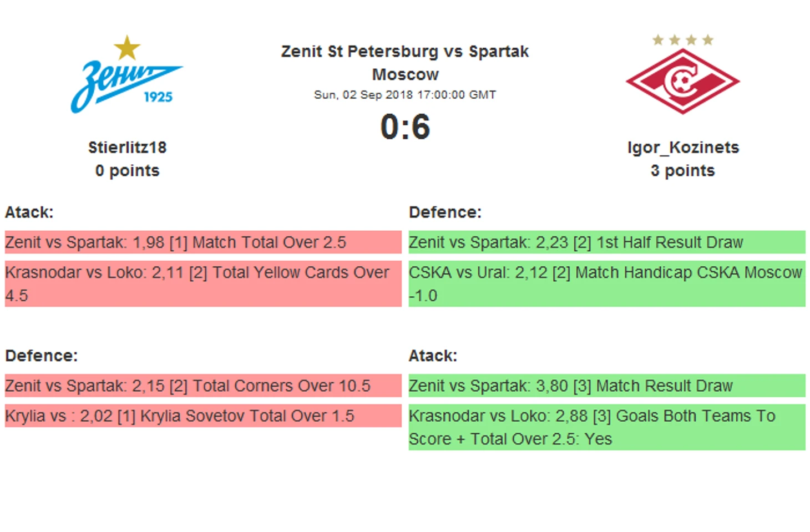Click the four stars above Spartak logo
Screen dimensions: 810x532
point(683,40)
